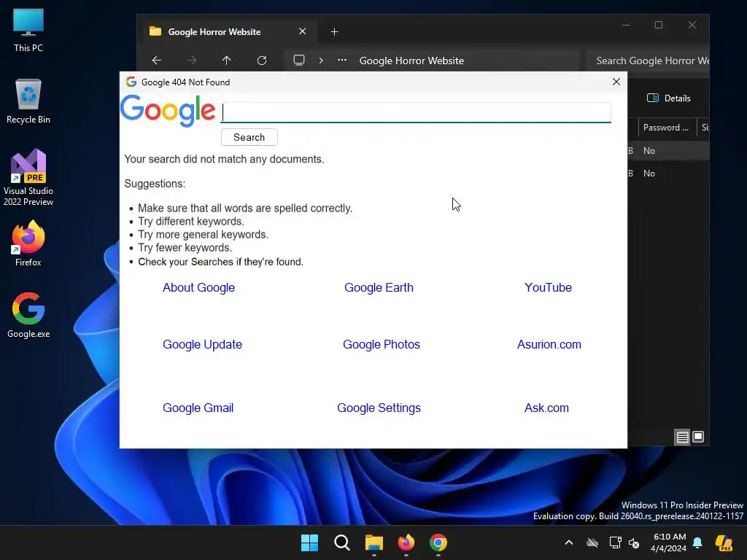Open the network status tray icon
Screen dimensions: 747x560
coord(615,542)
